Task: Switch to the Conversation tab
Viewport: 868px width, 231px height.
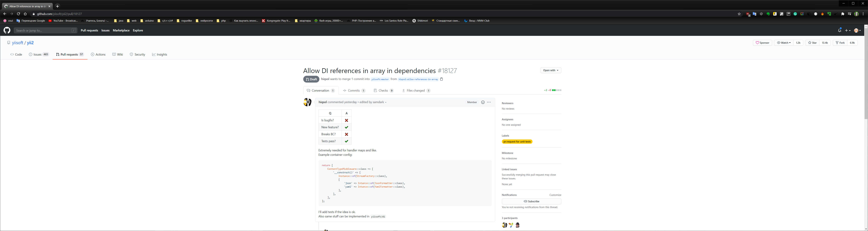Action: [x=320, y=90]
